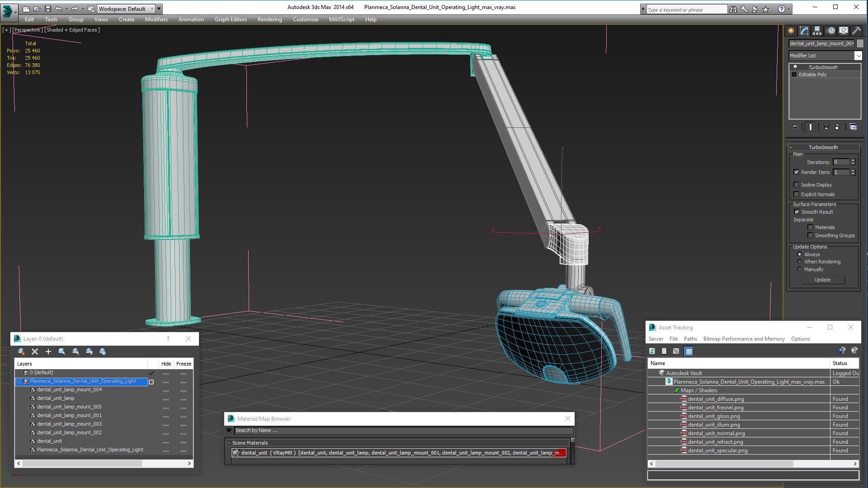
Task: Open the Modifiers menu
Action: coord(156,19)
